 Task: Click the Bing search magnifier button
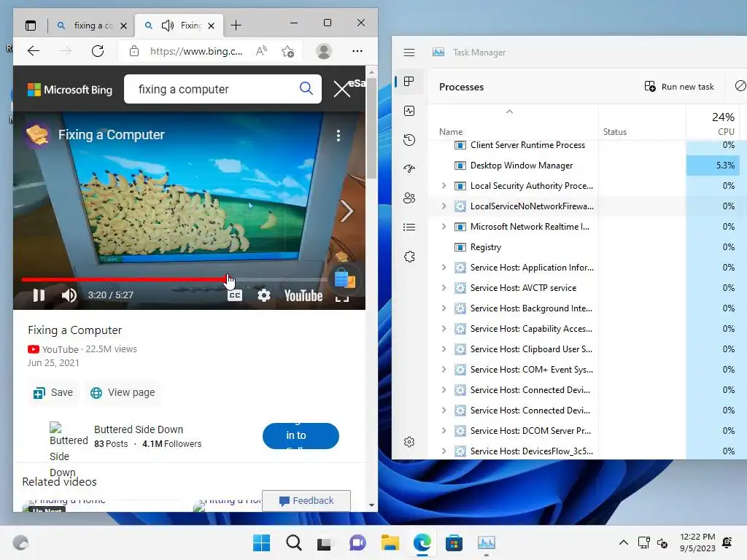306,88
